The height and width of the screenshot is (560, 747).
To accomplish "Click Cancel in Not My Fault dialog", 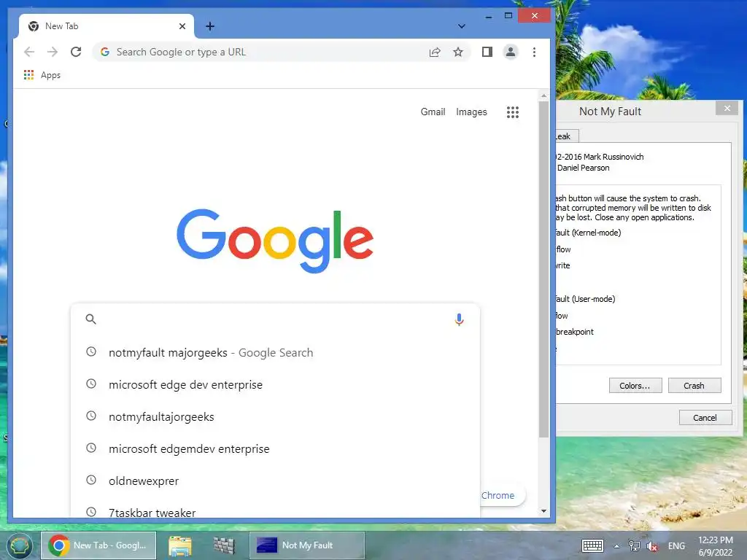I will point(705,417).
